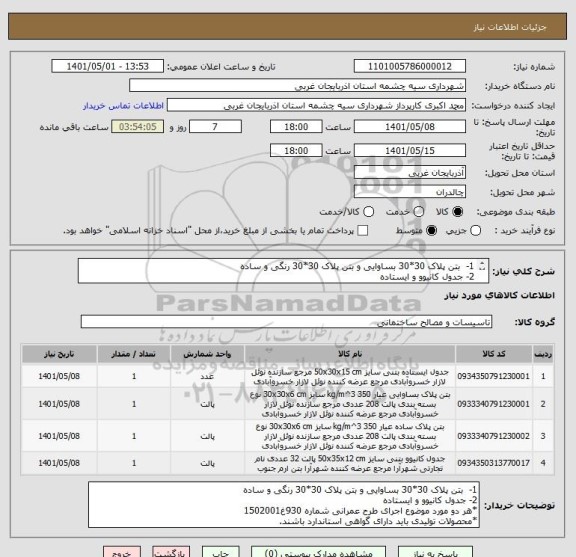This screenshot has width=576, height=557.
Task: Click the response deadline date 1401/05/08 field
Action: pyautogui.click(x=410, y=127)
